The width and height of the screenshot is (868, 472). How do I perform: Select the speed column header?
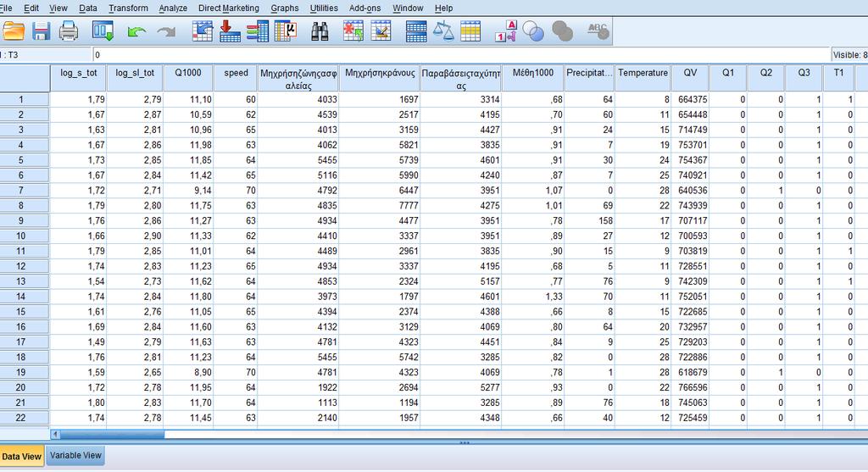236,79
